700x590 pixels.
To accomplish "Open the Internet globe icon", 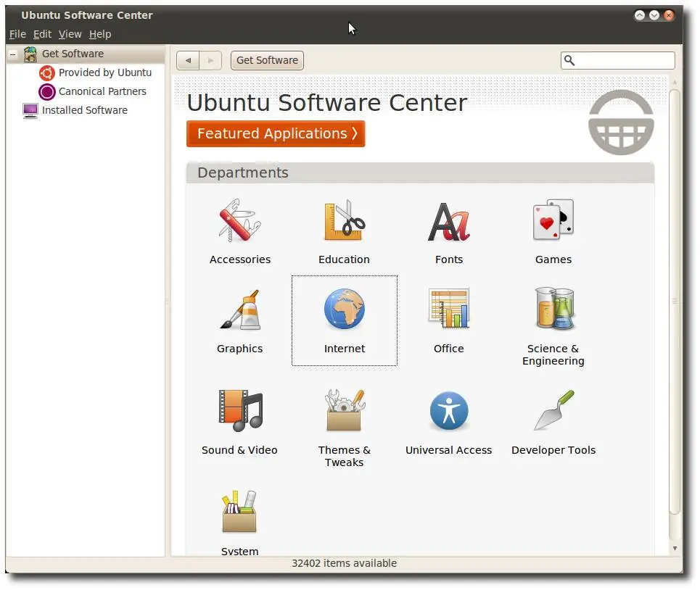I will click(344, 309).
